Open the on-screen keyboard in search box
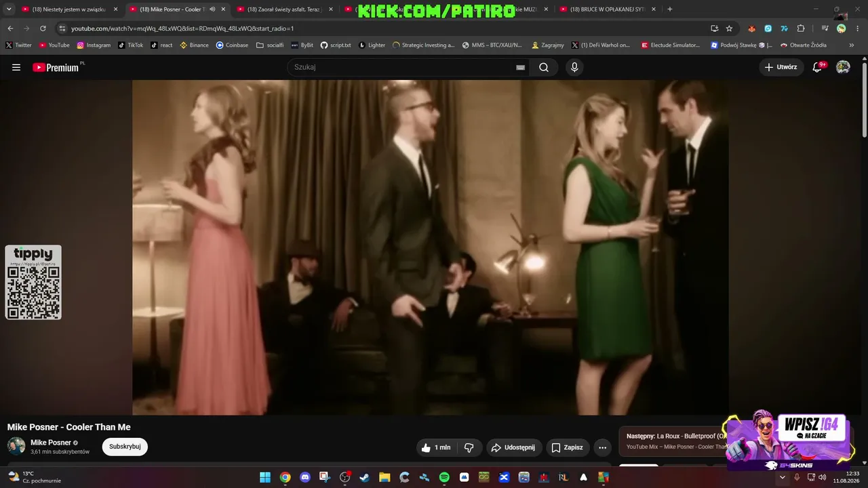This screenshot has height=488, width=868. pyautogui.click(x=520, y=67)
